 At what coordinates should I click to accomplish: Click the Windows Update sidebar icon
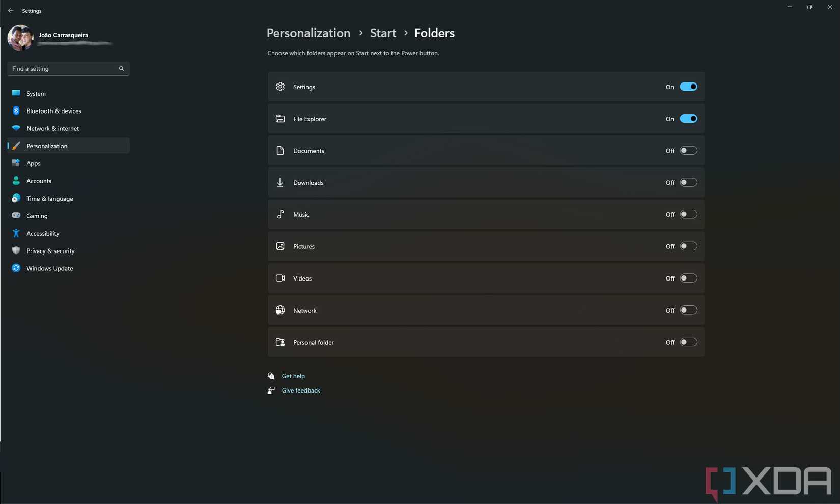[16, 268]
